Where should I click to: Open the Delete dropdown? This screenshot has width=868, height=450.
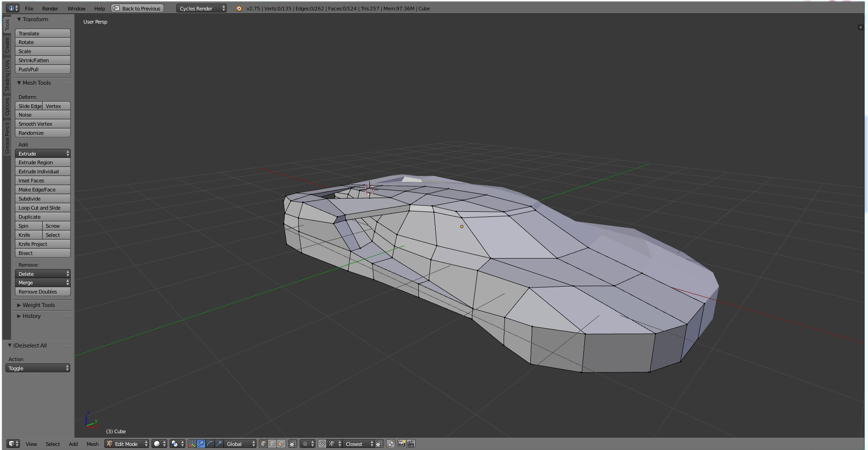pos(43,274)
